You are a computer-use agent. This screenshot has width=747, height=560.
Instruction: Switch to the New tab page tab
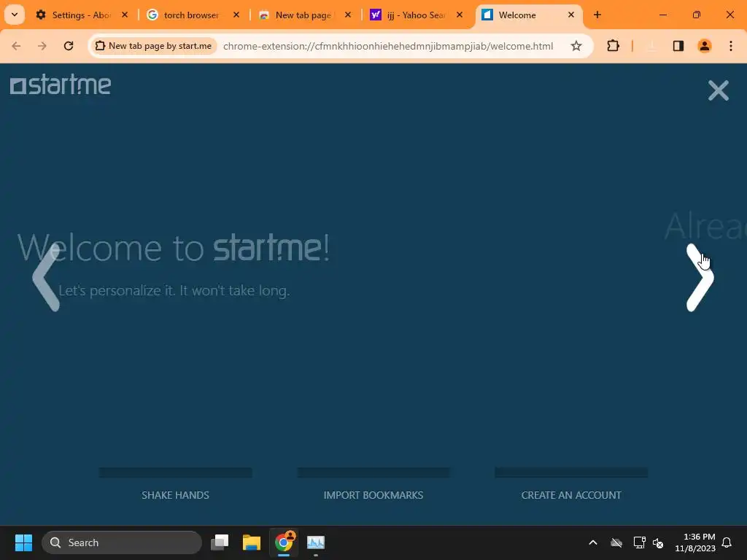click(303, 15)
